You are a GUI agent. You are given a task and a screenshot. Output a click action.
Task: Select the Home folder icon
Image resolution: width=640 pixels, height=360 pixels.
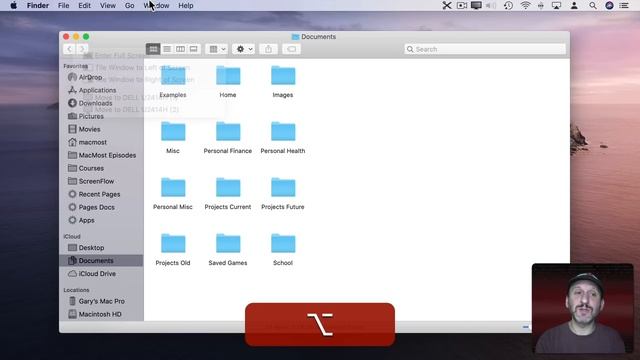[x=228, y=76]
